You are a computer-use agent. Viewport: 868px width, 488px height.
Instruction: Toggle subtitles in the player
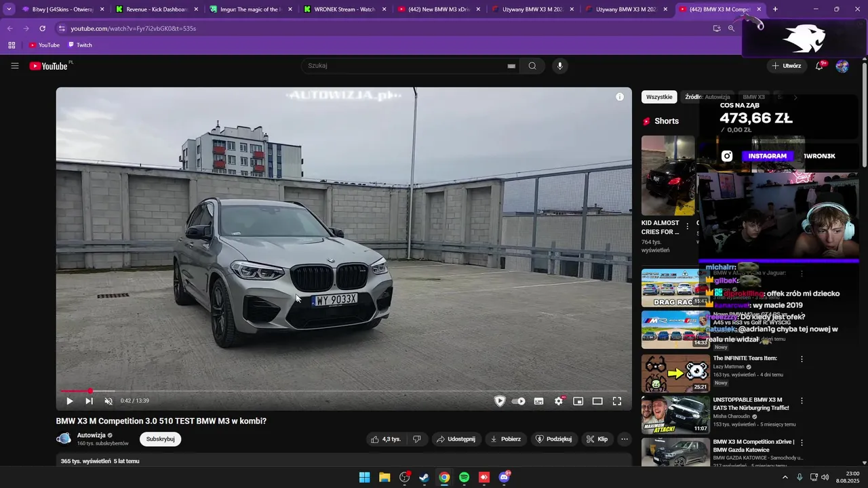(x=538, y=401)
